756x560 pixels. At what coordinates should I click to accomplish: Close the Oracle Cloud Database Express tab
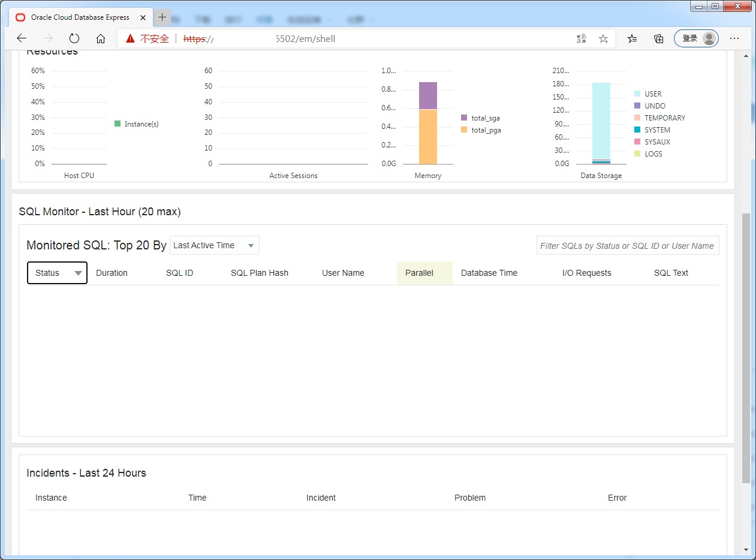143,17
